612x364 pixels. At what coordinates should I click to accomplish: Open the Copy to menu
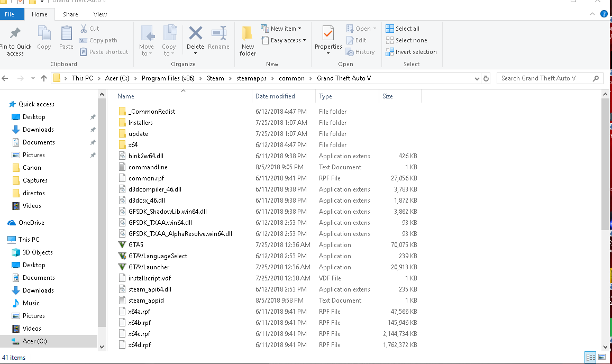click(x=169, y=41)
